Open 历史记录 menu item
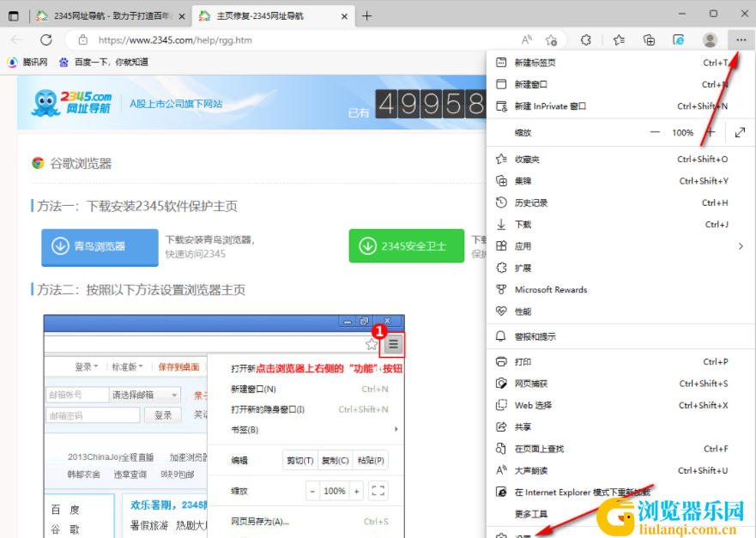This screenshot has height=538, width=756. click(x=620, y=203)
